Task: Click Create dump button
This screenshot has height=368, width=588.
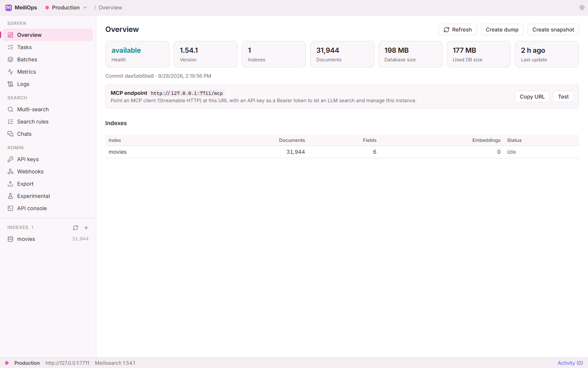Action: tap(502, 29)
